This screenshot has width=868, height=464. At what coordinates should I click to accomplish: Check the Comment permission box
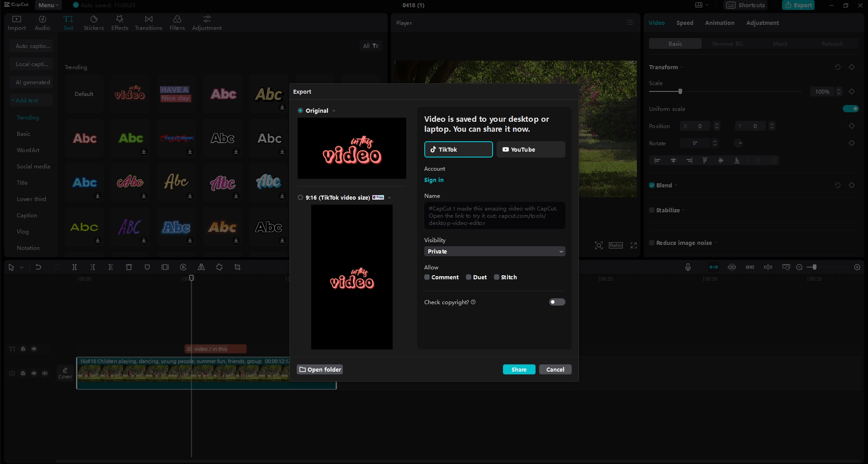(x=427, y=277)
